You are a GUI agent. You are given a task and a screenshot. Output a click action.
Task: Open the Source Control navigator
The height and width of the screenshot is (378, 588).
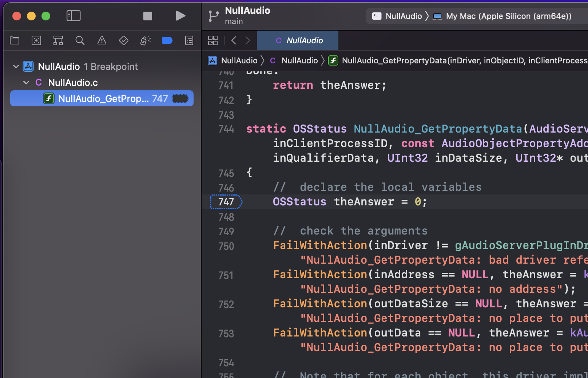[36, 40]
